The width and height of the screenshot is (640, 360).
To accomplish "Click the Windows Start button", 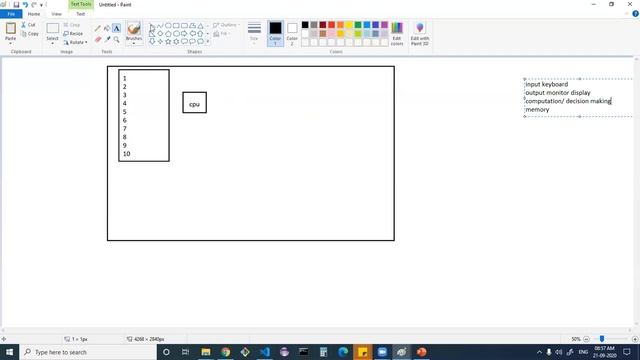I will click(9, 352).
